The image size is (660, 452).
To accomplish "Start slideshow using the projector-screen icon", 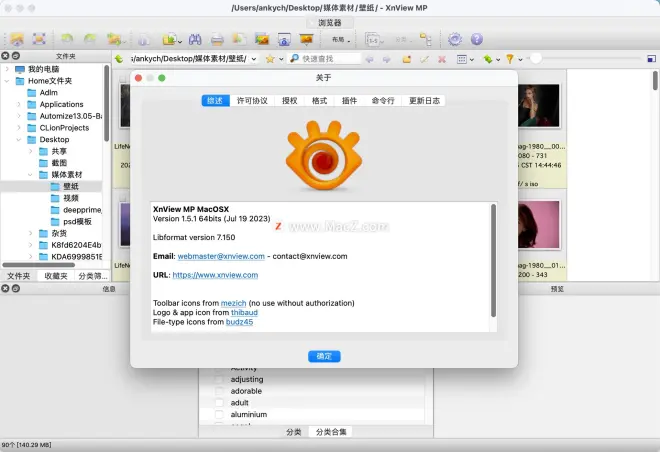I will (306, 39).
